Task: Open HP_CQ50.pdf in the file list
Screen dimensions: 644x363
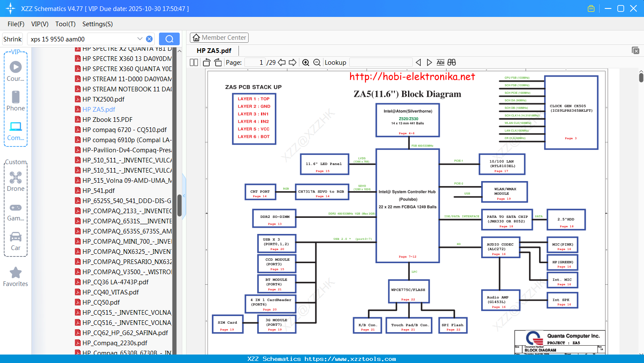Action: tap(101, 302)
